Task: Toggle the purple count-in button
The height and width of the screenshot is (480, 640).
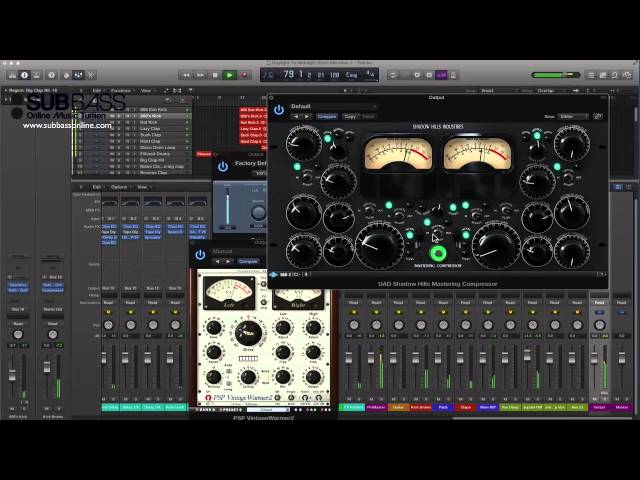Action: coord(441,75)
